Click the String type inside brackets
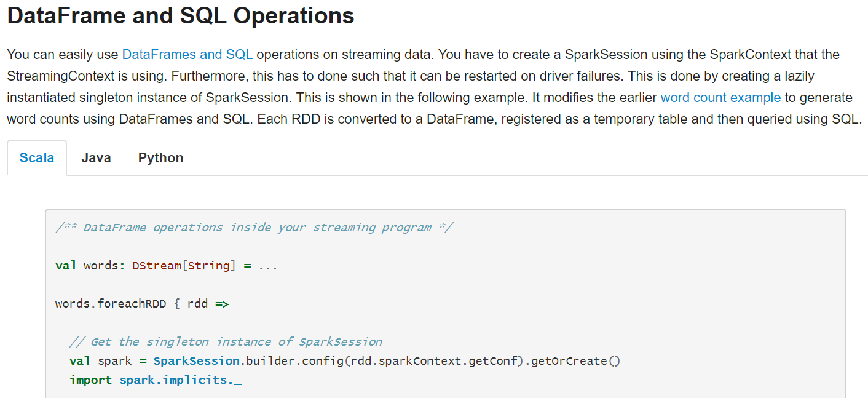This screenshot has height=398, width=868. click(208, 266)
